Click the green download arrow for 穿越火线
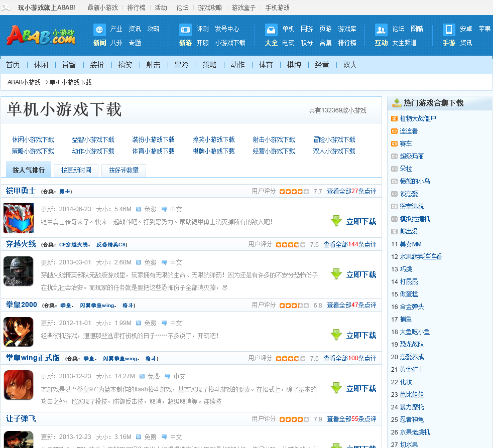The width and height of the screenshot is (493, 448). click(x=336, y=274)
